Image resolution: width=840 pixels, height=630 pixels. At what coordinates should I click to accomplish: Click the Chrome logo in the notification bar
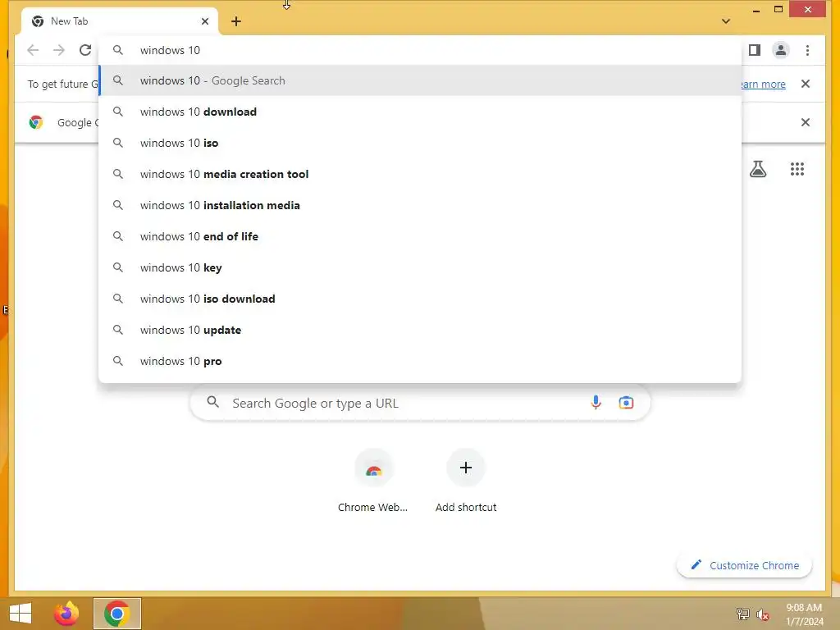(36, 122)
